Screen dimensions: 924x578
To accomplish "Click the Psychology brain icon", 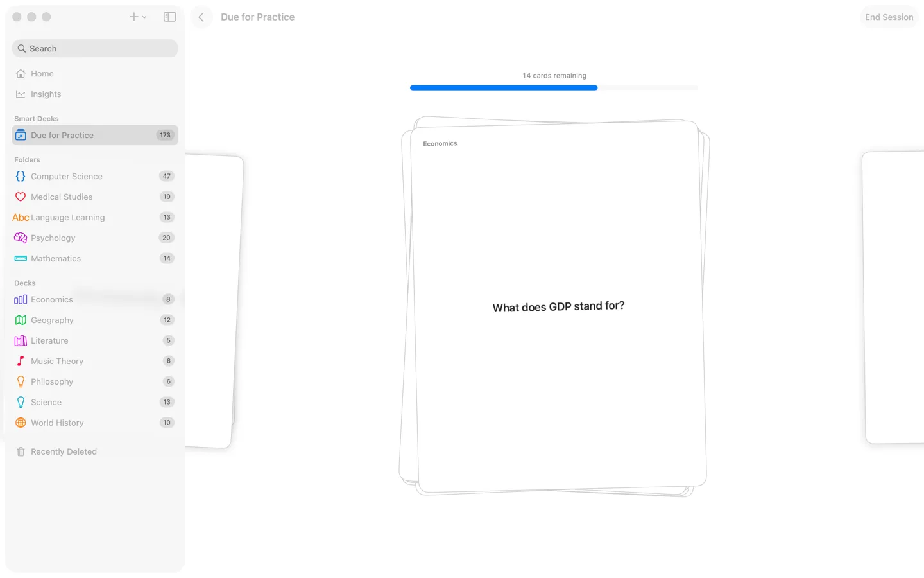I will [x=21, y=238].
